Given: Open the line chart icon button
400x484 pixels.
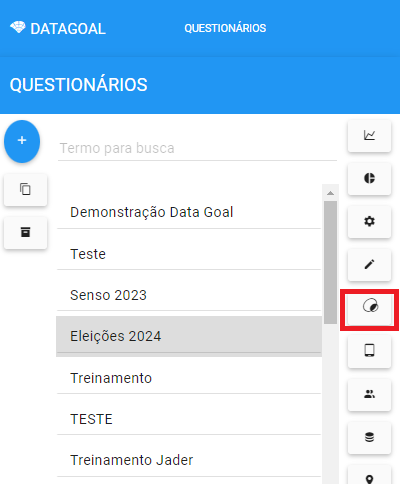Looking at the screenshot, I should tap(369, 135).
